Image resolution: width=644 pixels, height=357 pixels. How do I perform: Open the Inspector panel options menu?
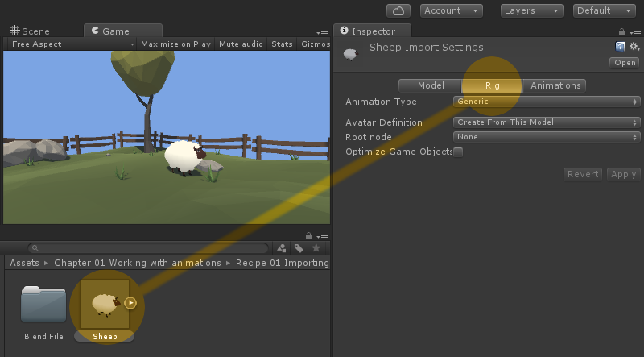click(634, 33)
